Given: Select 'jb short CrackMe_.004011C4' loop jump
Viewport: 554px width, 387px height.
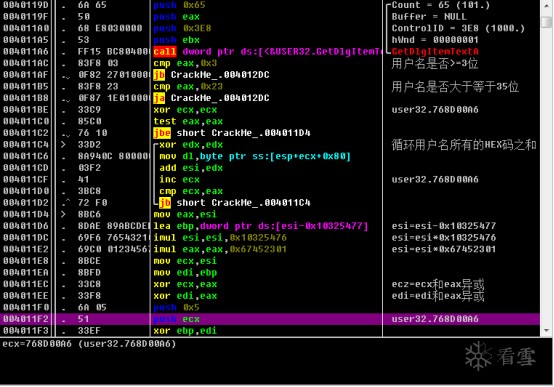Looking at the screenshot, I should tap(235, 203).
